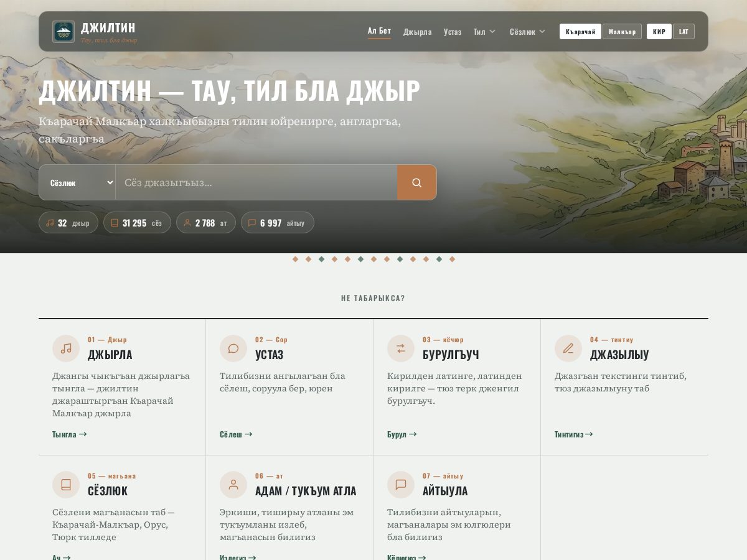Open the Устаз nav item

(x=453, y=32)
